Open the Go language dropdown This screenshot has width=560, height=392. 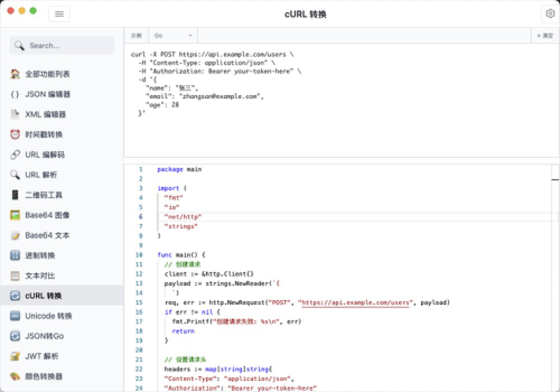172,35
